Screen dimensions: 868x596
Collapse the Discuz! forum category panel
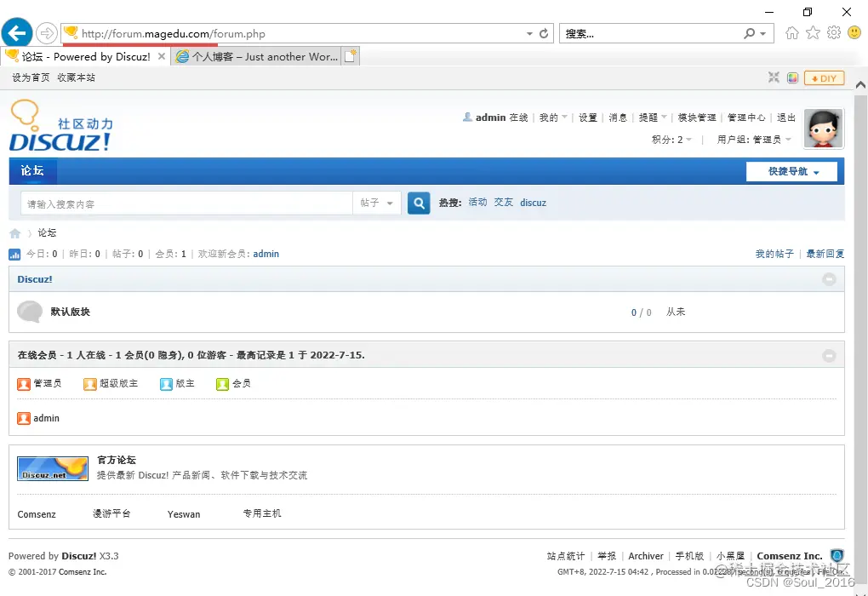(827, 278)
